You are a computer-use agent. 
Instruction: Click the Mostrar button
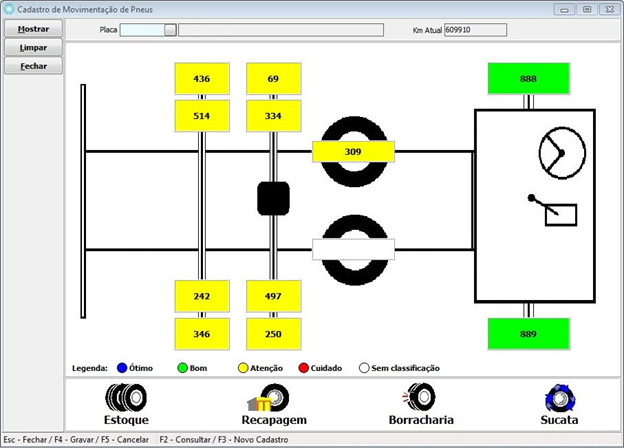coord(34,29)
